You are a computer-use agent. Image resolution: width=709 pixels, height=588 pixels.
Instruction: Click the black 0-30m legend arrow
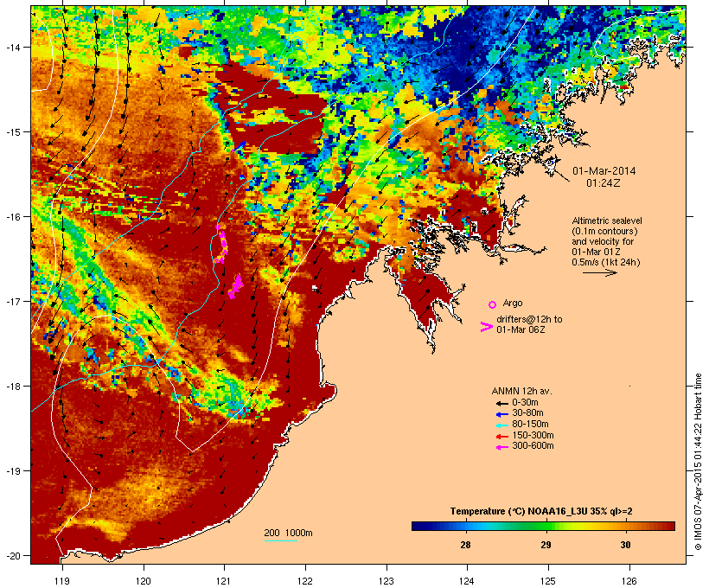point(502,403)
